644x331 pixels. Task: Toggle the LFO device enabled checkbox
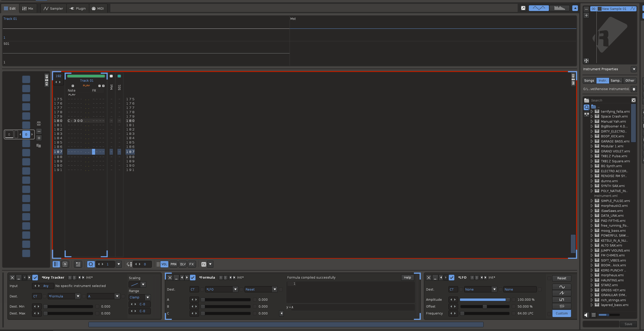click(452, 278)
